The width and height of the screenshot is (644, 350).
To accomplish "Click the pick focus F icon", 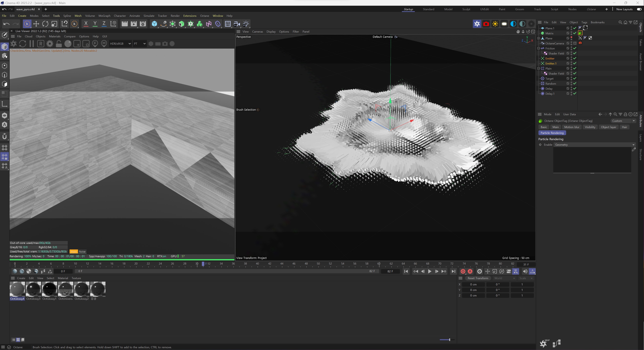I will tap(95, 44).
